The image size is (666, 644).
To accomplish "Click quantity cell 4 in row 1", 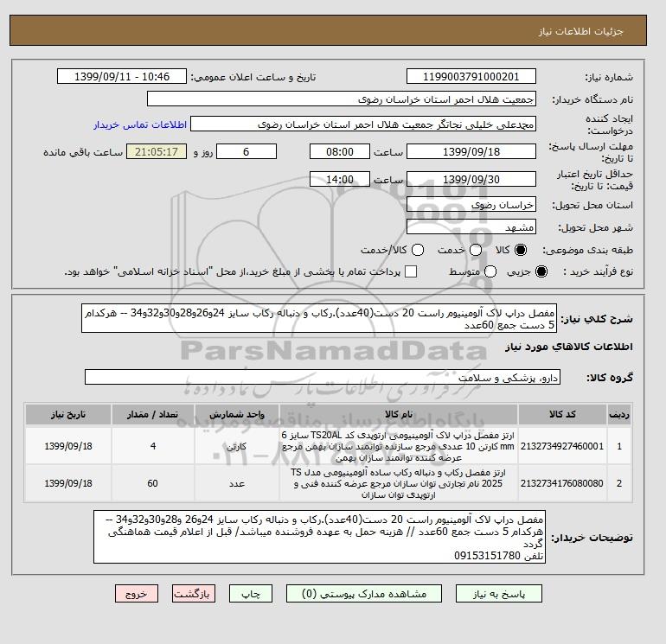I will coord(153,446).
